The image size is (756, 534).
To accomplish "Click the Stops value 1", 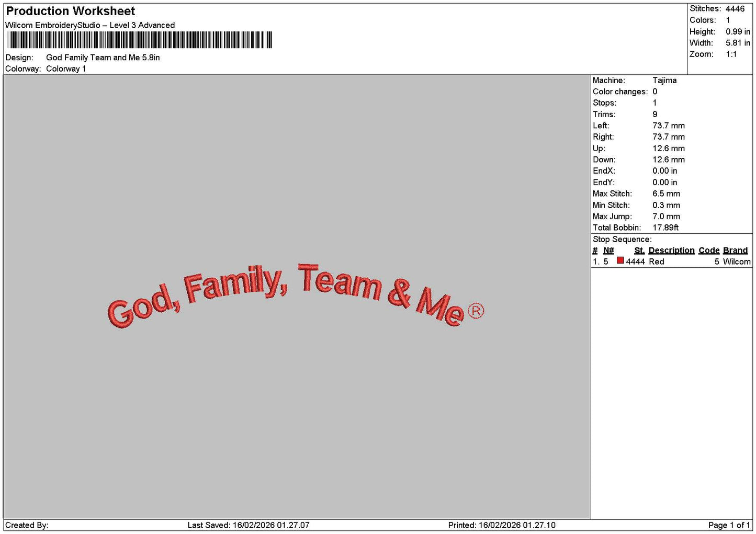I will [x=655, y=103].
